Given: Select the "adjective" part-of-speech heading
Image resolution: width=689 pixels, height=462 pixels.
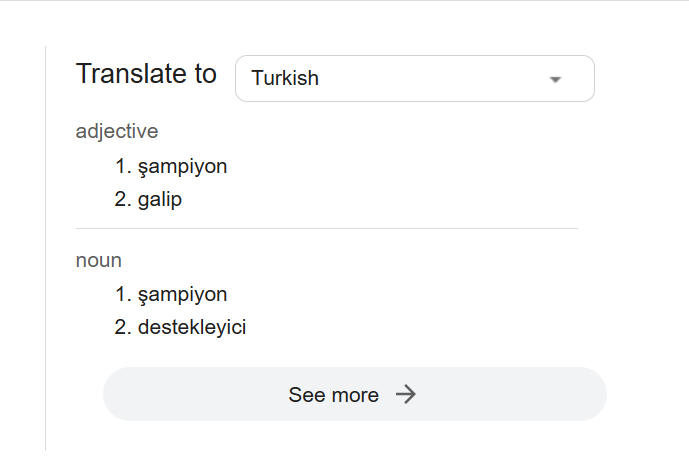Looking at the screenshot, I should coord(117,131).
